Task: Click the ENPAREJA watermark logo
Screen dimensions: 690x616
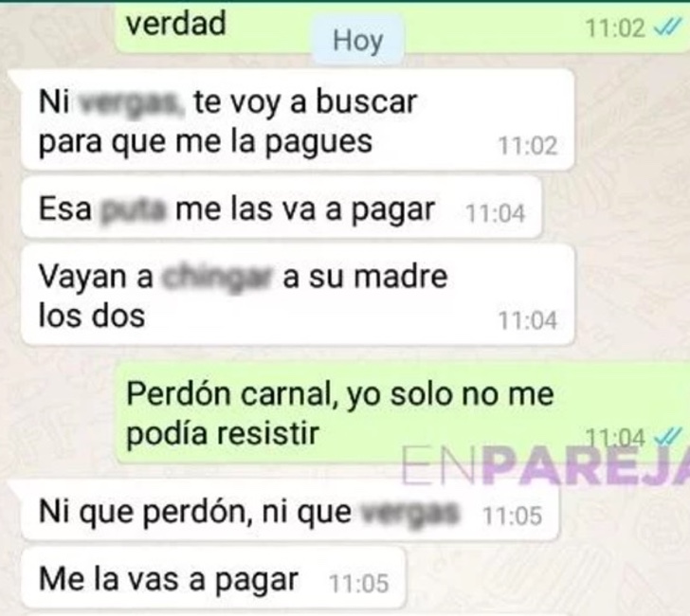Action: [x=546, y=467]
